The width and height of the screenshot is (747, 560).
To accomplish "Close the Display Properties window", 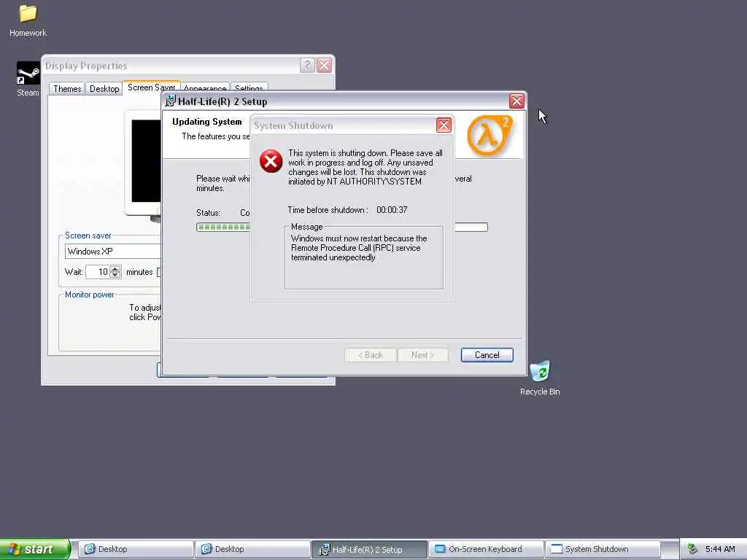I will (x=324, y=65).
